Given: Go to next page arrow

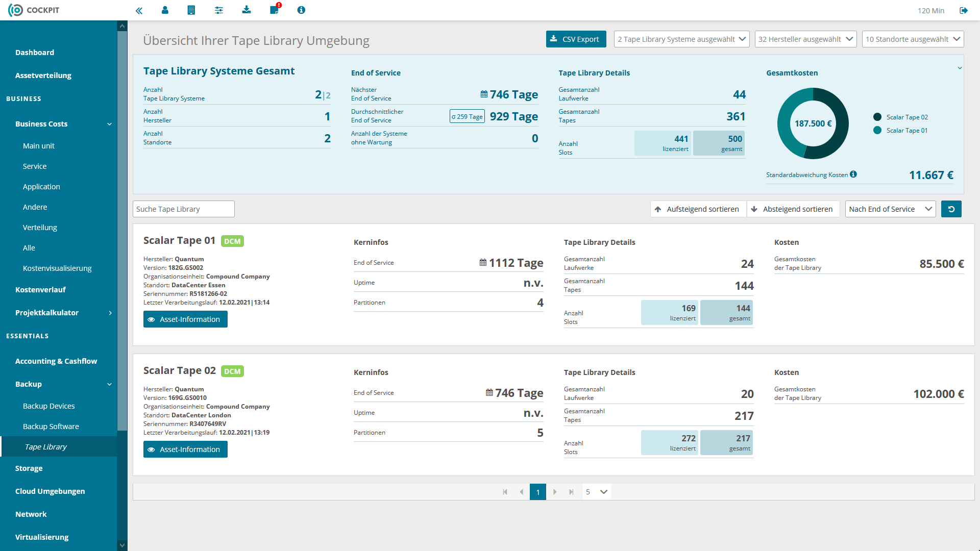Looking at the screenshot, I should [x=555, y=492].
